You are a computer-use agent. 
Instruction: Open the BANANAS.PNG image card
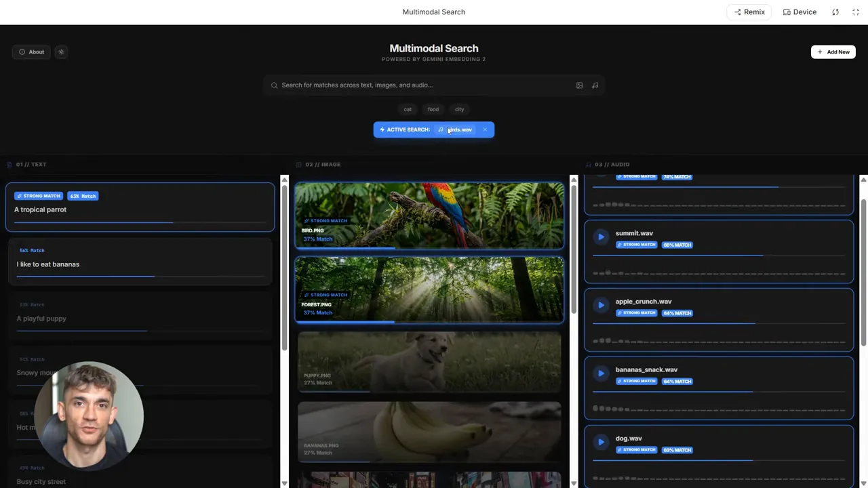coord(429,432)
